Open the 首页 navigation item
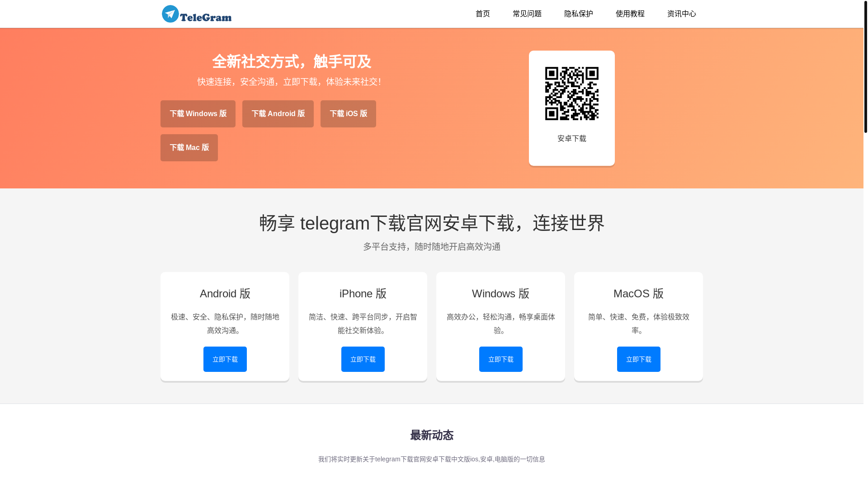868x488 pixels. 482,14
